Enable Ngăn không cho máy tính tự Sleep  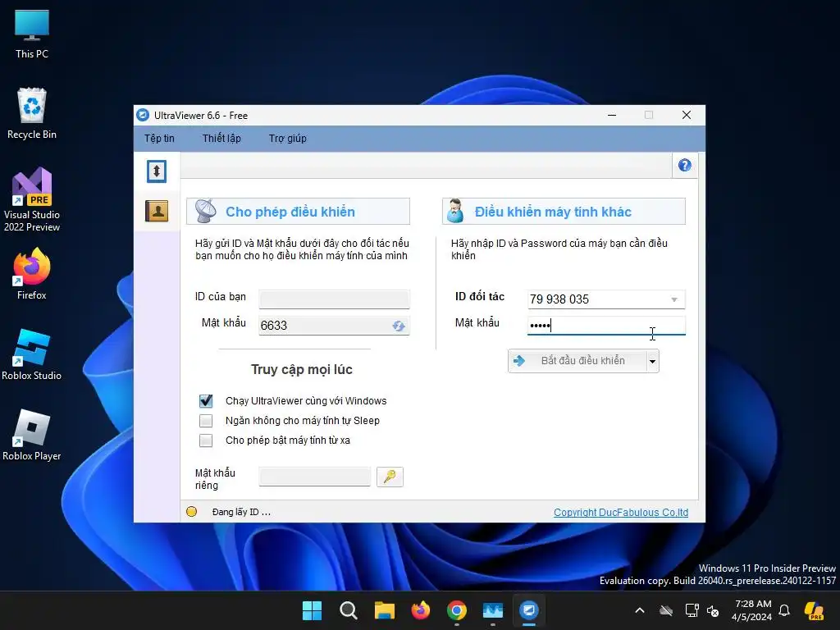pyautogui.click(x=206, y=421)
